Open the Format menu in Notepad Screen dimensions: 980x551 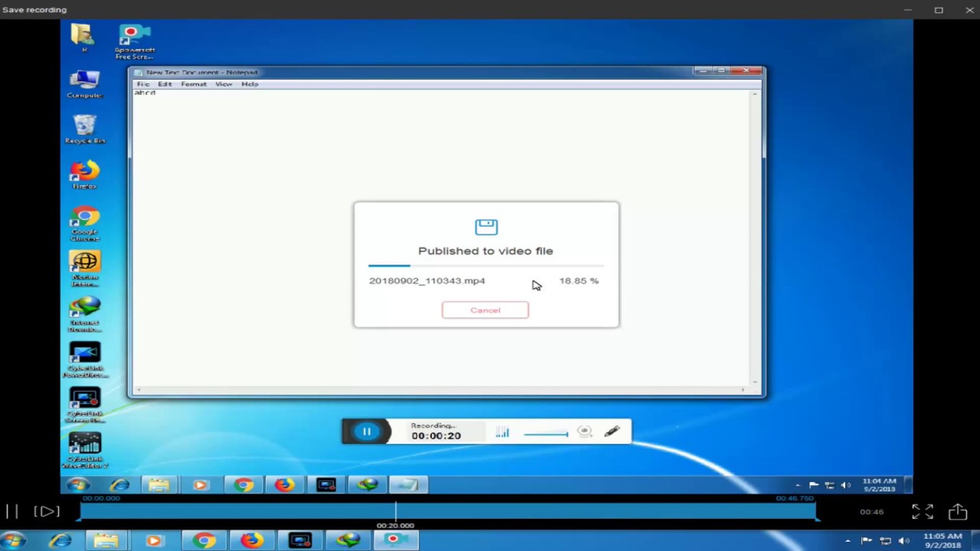194,84
